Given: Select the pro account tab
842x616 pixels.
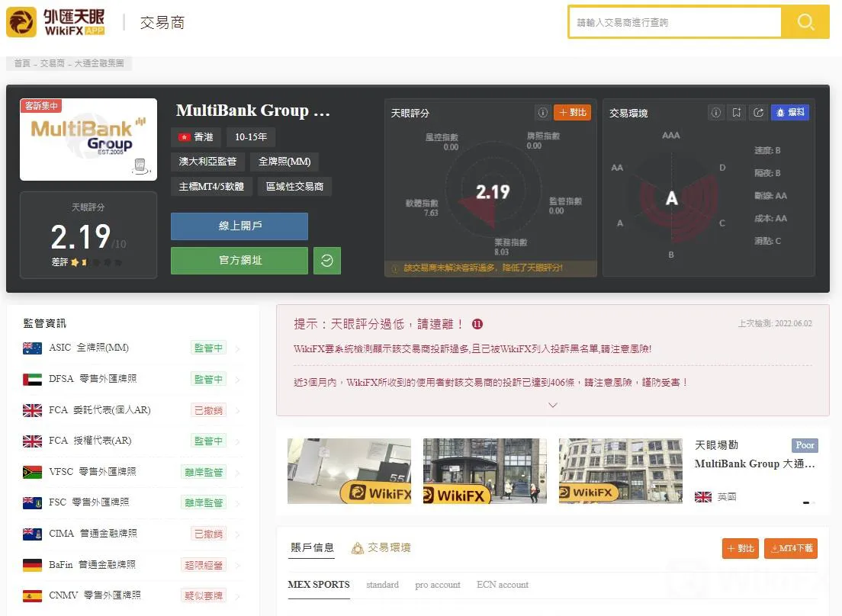Looking at the screenshot, I should [438, 585].
